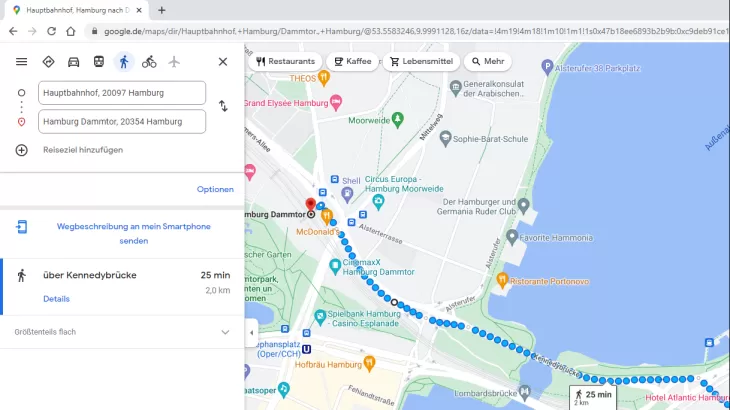Viewport: 730px width, 410px height.
Task: Select cycling travel mode
Action: (x=149, y=62)
